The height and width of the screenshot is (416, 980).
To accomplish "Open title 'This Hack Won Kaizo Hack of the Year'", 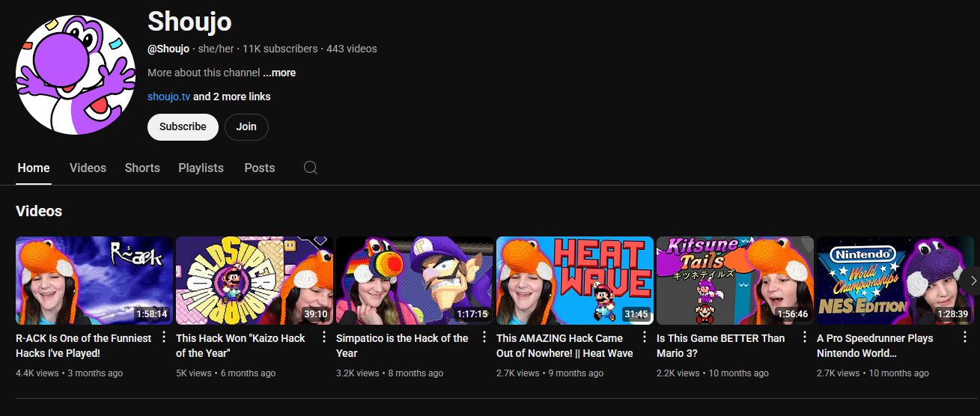I will [x=240, y=346].
